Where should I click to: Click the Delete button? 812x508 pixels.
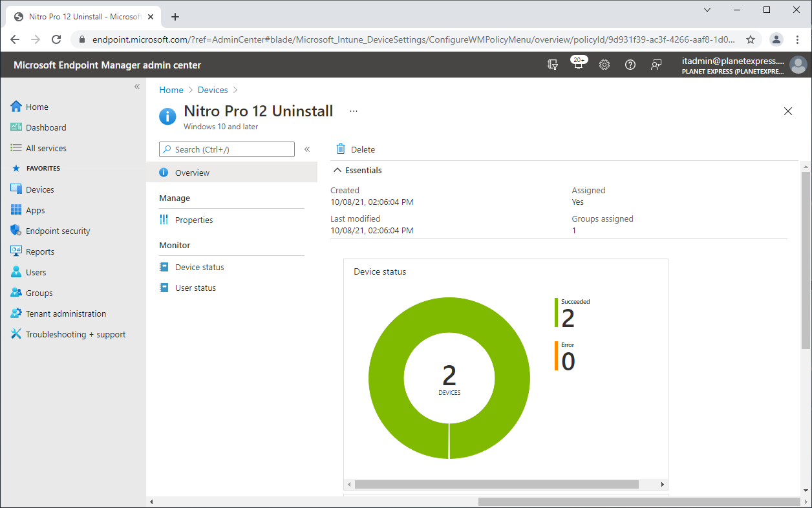(x=356, y=149)
